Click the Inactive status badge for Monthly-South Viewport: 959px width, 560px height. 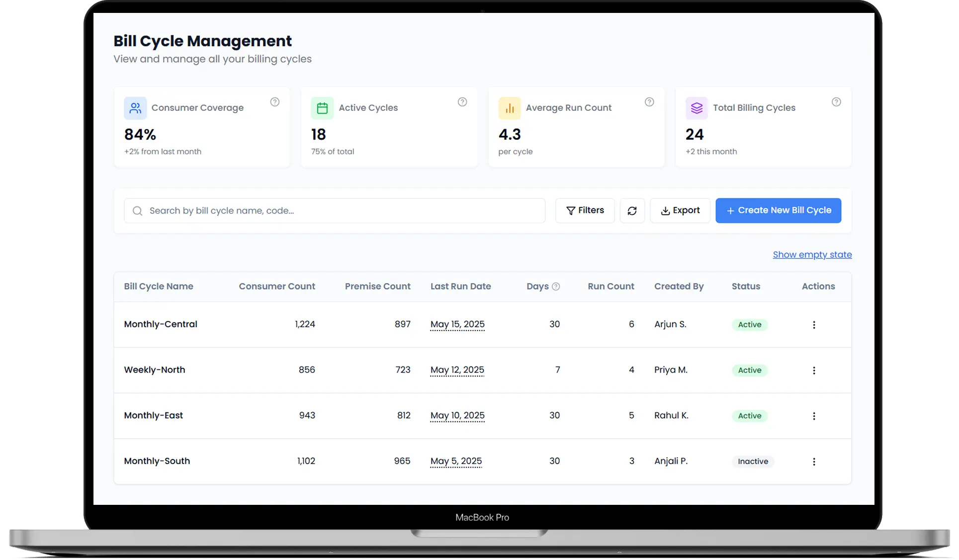click(753, 462)
